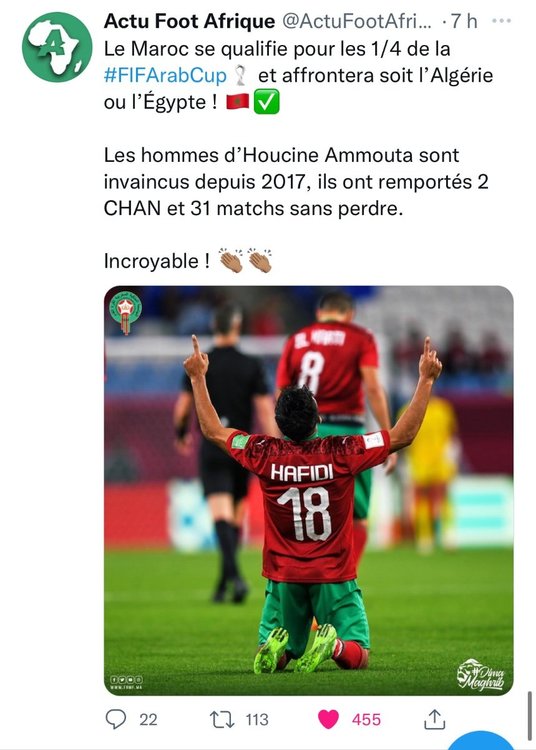Open the Hafidi number 18 photo

(308, 490)
